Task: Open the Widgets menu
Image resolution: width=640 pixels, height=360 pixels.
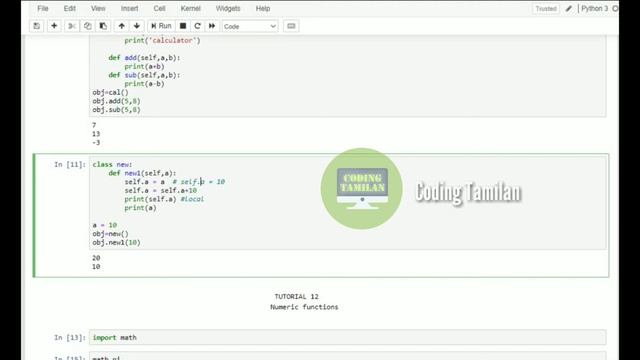Action: (228, 9)
